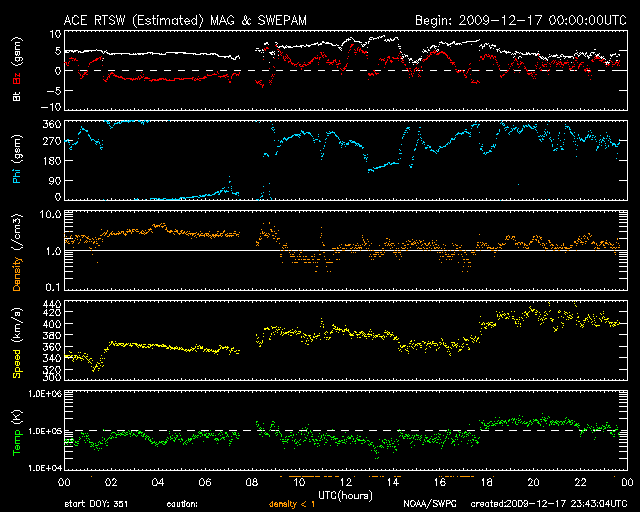The image size is (640, 512).
Task: Click the '1.0E+05' tick on the Temp axis
Action: [45, 431]
